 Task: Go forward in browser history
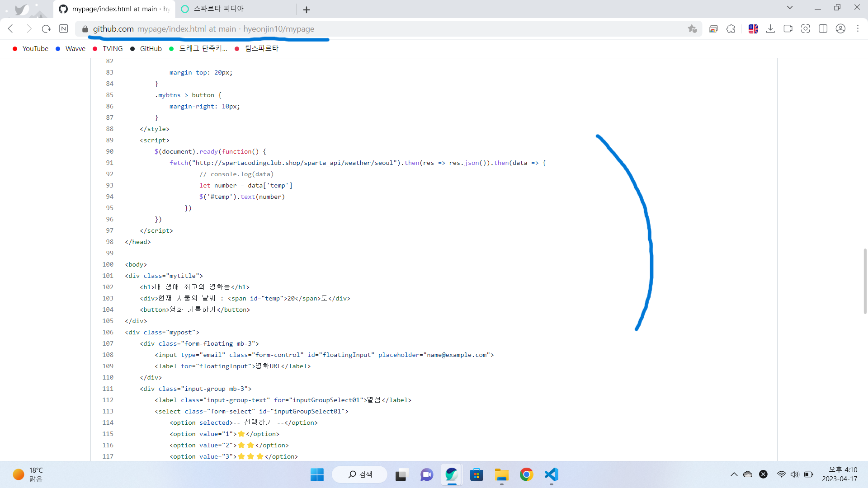pos(29,29)
